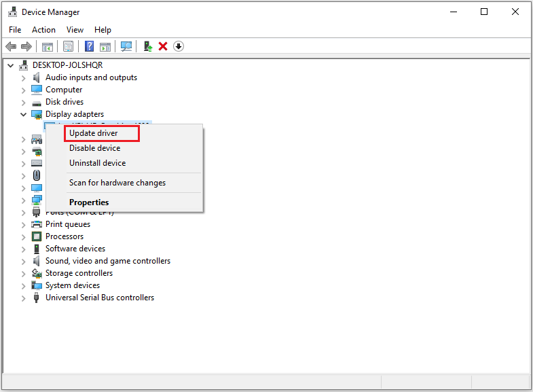The height and width of the screenshot is (392, 533).
Task: Select the Computer label
Action: 64,90
